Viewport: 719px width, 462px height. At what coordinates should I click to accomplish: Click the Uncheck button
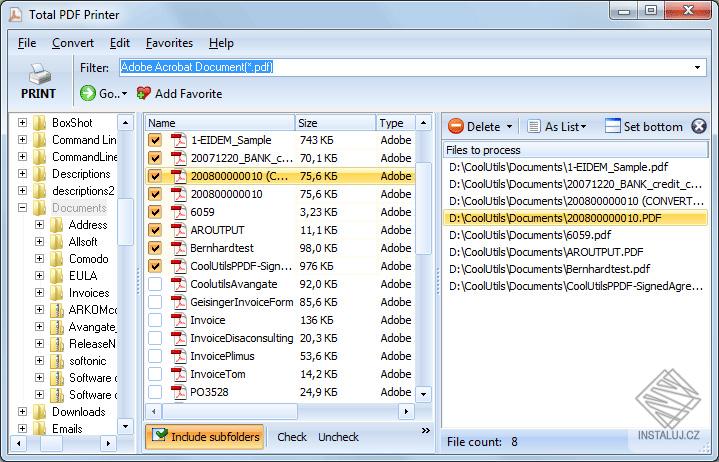[338, 437]
